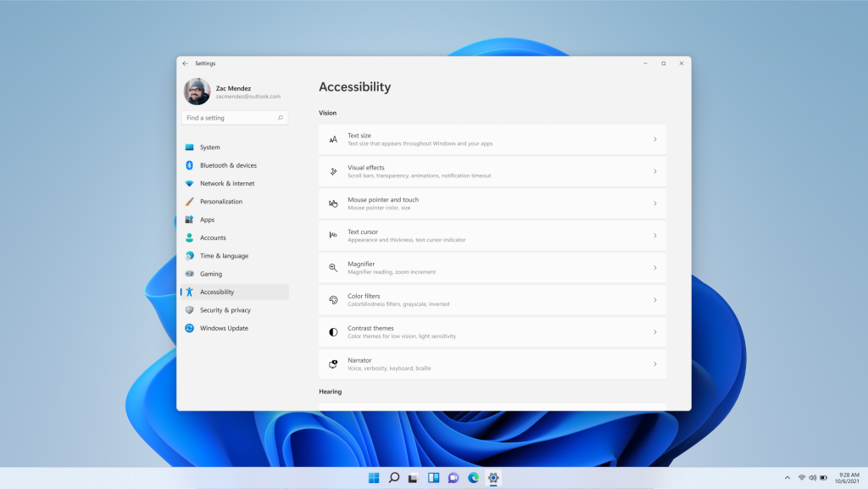
Task: Click the search magnifier in Find a setting
Action: 281,118
